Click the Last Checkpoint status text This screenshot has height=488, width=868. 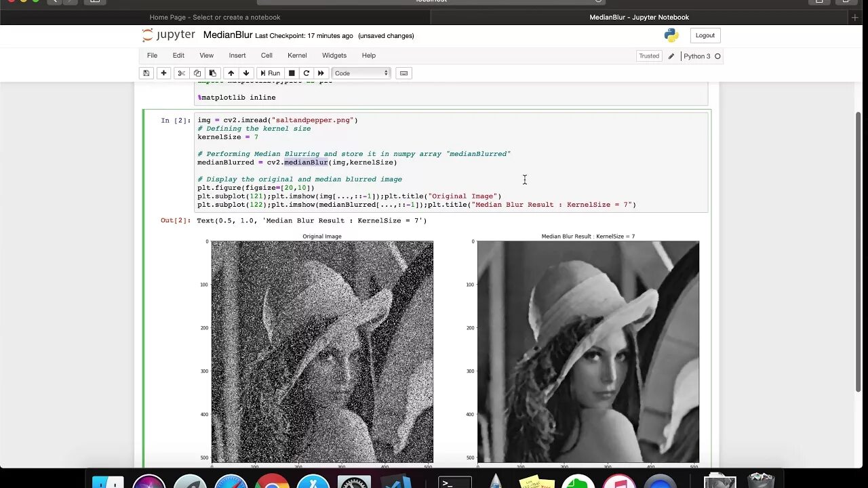pyautogui.click(x=304, y=36)
